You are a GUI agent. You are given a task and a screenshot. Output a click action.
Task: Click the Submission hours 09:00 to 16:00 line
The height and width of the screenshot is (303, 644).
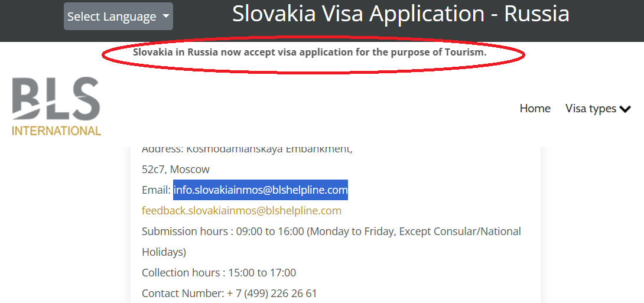pyautogui.click(x=331, y=232)
